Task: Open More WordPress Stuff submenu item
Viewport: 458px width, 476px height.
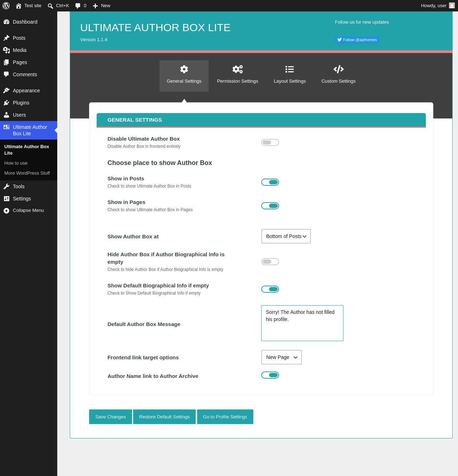Action: [x=27, y=173]
